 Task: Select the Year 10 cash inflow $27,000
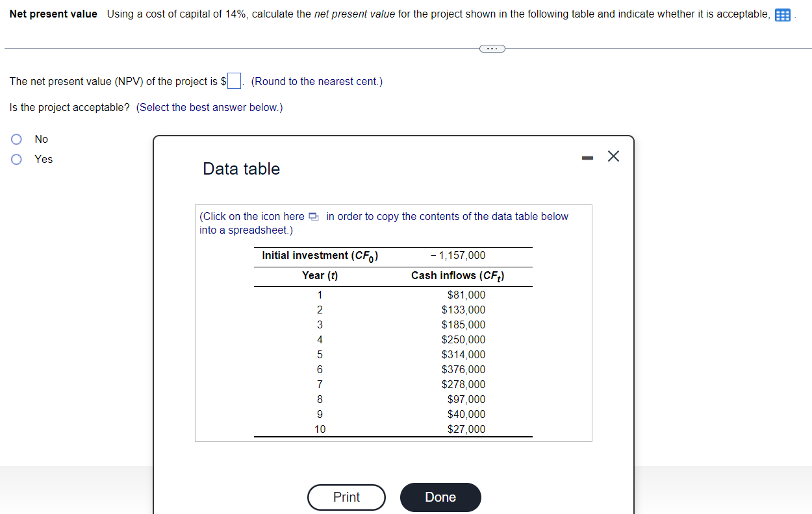click(466, 429)
